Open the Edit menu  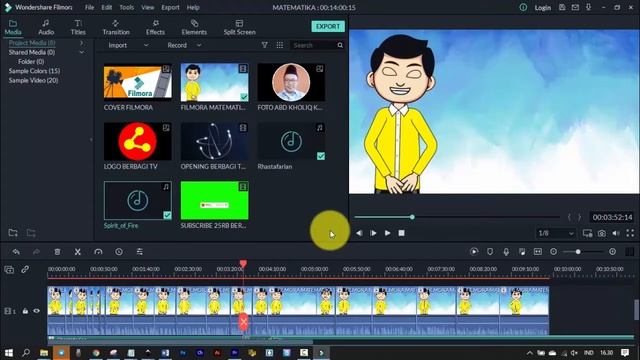(x=107, y=7)
